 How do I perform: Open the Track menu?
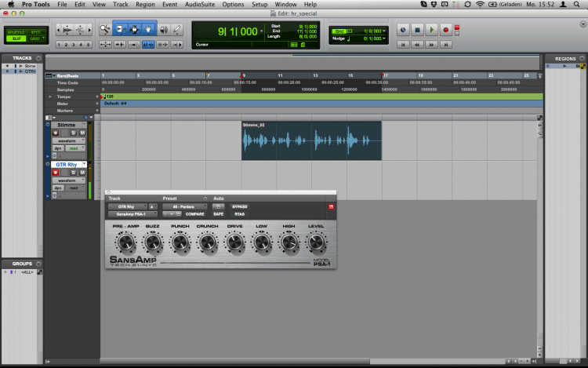click(x=121, y=5)
